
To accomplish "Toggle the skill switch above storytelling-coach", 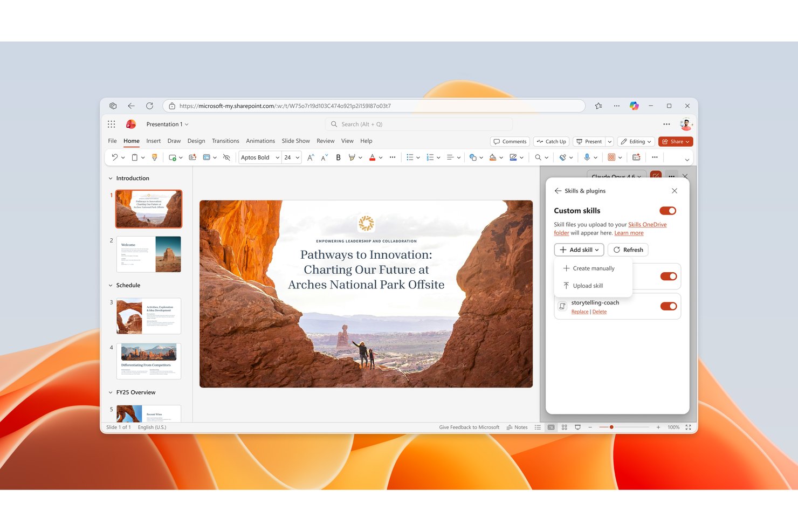I will [669, 277].
